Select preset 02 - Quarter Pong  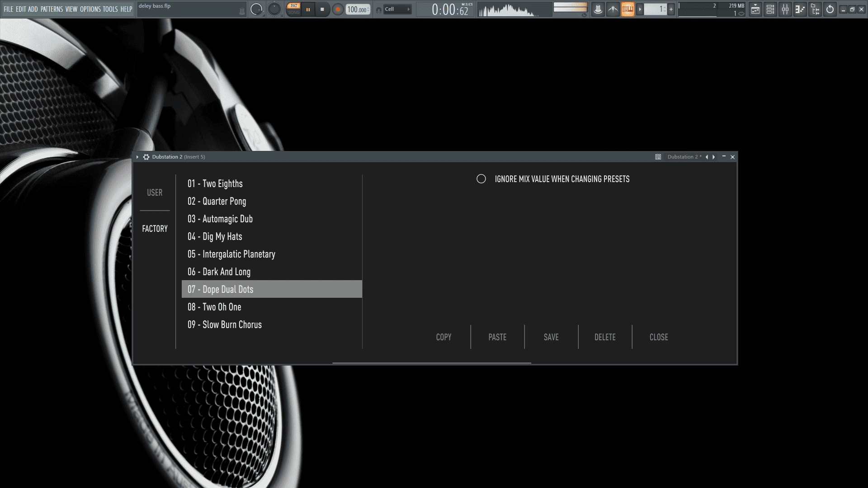point(272,201)
